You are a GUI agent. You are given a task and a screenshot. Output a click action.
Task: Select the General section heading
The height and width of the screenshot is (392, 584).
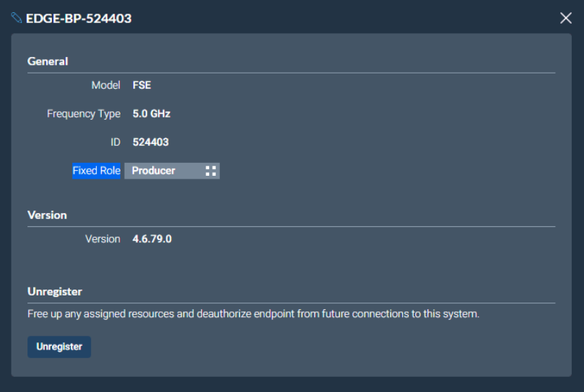48,61
